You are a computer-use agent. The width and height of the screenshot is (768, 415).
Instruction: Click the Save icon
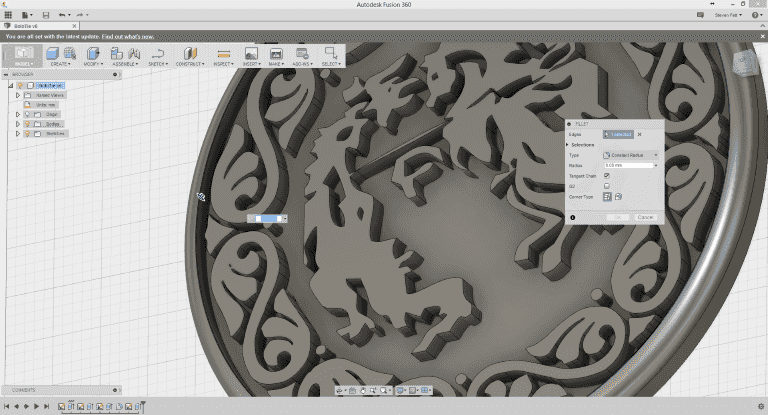click(x=46, y=15)
